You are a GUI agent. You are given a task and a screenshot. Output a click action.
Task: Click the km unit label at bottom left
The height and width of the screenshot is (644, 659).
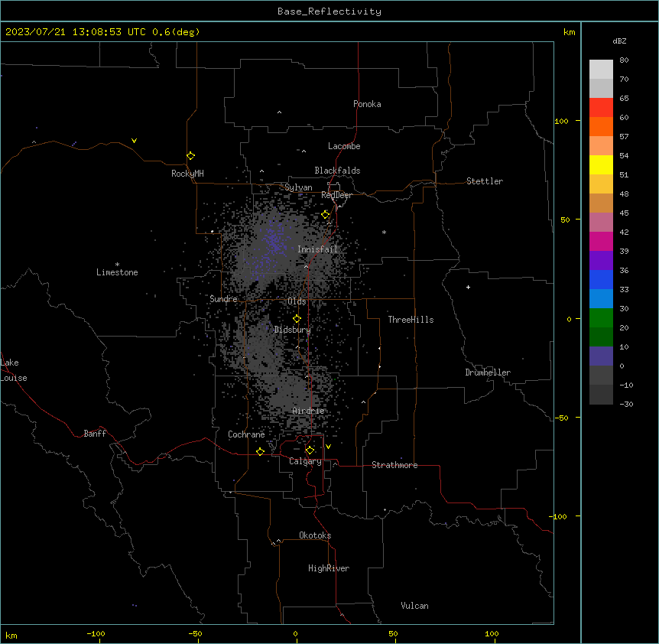[x=11, y=635]
